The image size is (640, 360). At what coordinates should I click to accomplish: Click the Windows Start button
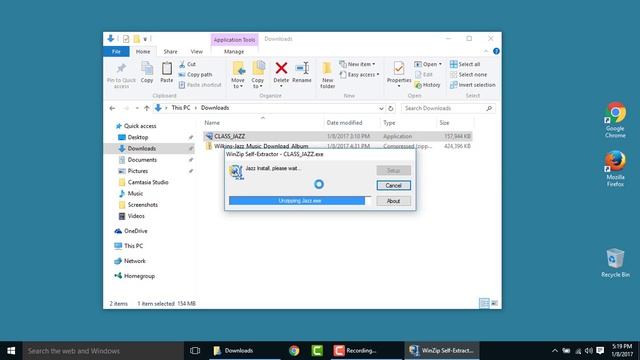point(11,351)
